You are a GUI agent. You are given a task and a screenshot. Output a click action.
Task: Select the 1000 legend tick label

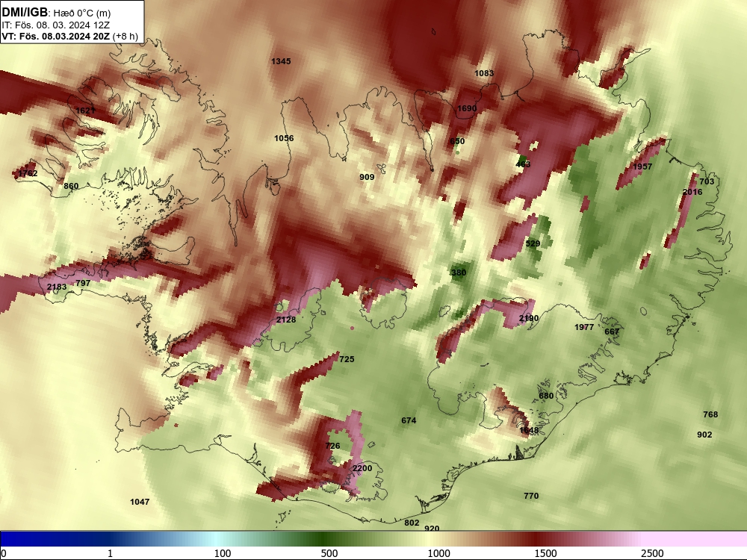tap(438, 553)
